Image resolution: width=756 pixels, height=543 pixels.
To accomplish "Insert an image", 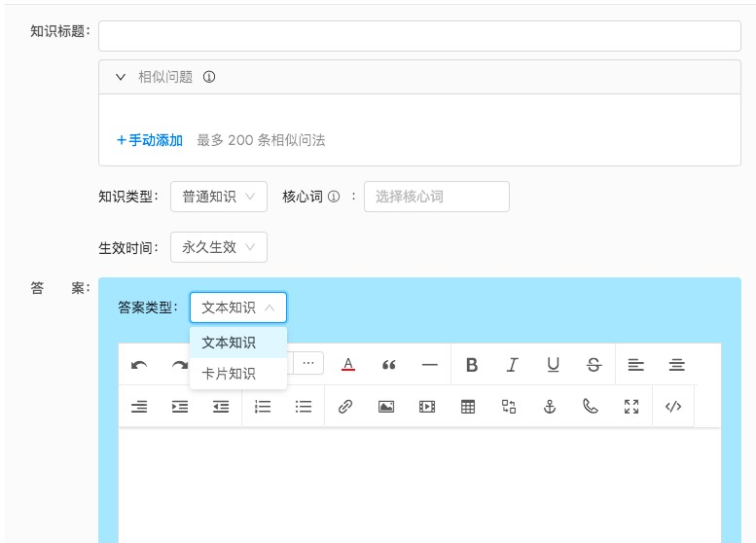I will 386,407.
